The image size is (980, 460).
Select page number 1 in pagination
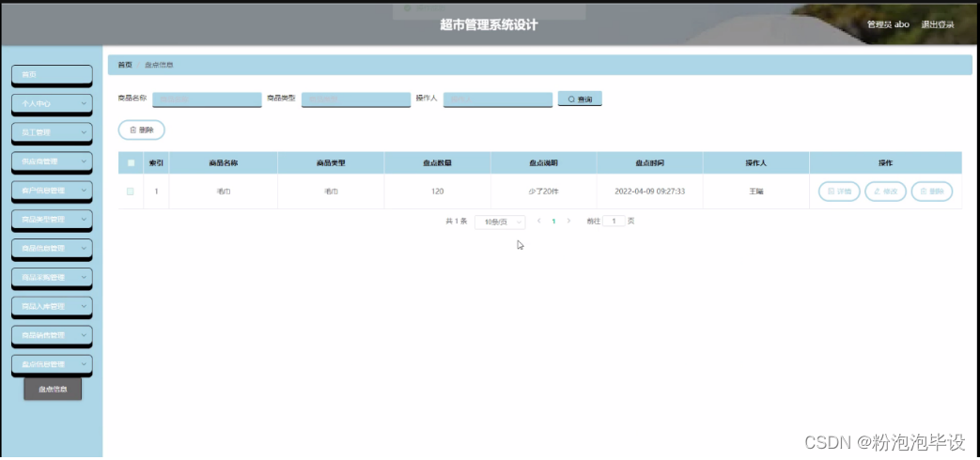pyautogui.click(x=553, y=221)
